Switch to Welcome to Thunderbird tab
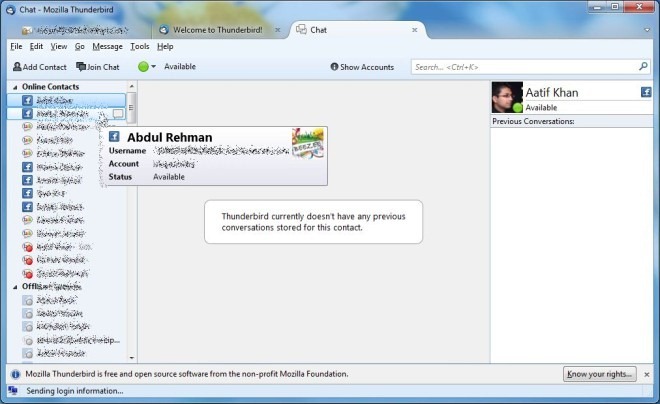 (x=218, y=30)
